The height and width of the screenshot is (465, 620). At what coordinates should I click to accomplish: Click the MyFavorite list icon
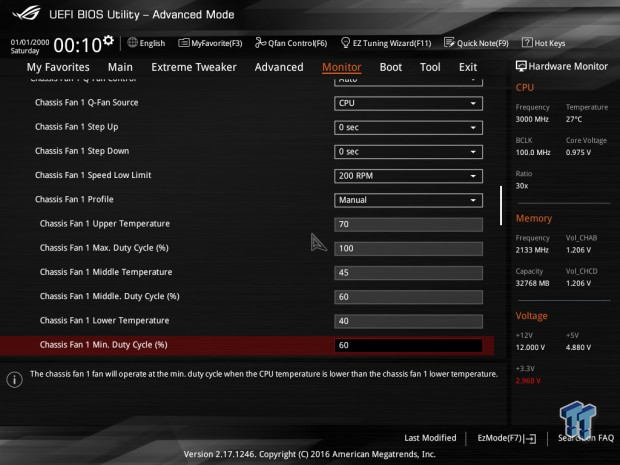[183, 43]
